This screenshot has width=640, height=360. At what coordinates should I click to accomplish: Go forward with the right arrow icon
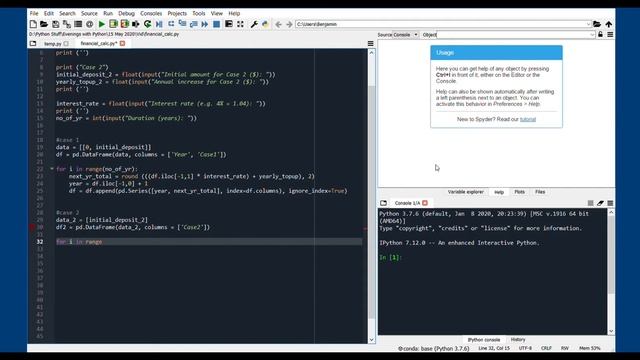[x=289, y=24]
